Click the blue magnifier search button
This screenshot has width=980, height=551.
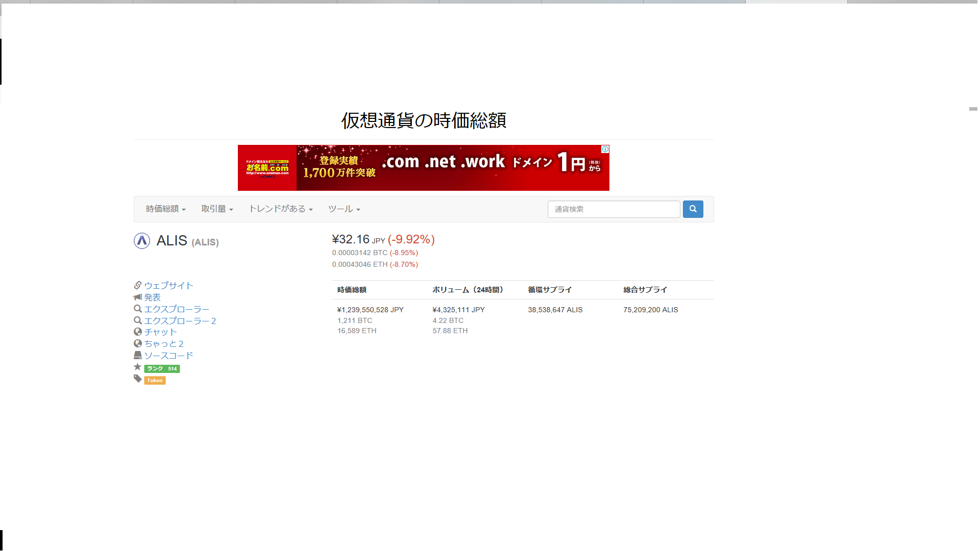click(x=693, y=209)
